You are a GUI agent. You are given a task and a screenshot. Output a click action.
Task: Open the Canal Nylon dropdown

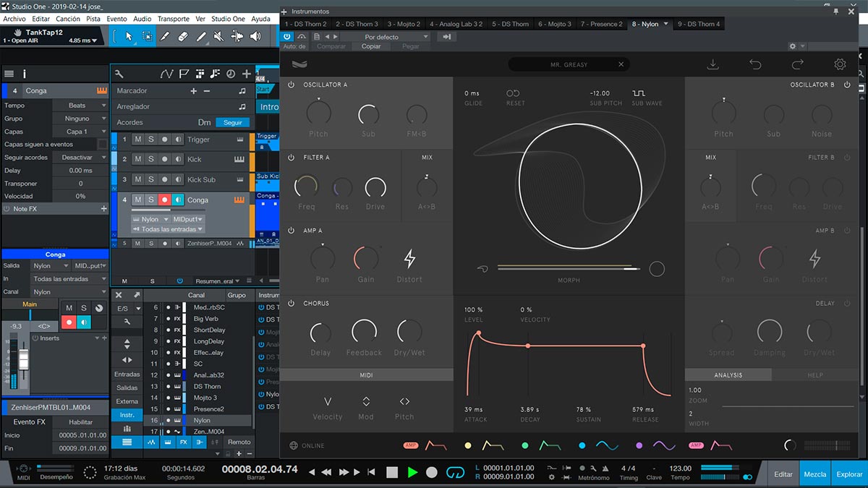click(69, 292)
